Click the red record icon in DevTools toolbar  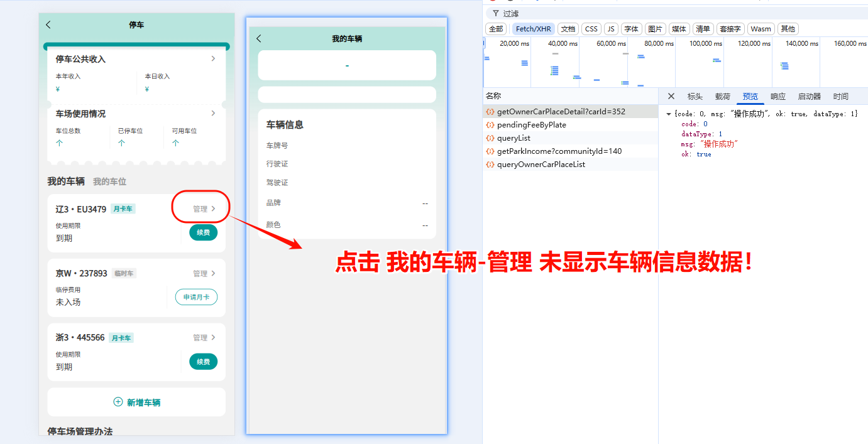[492, 3]
